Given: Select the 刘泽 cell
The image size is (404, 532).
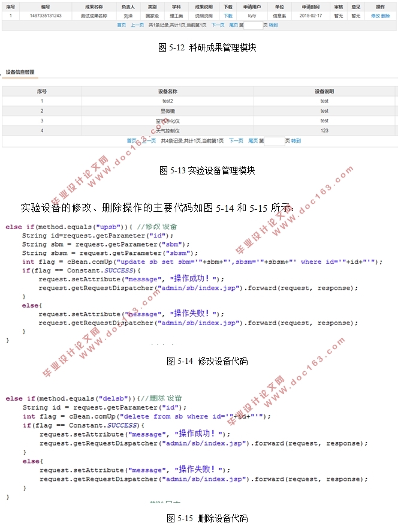Looking at the screenshot, I should (x=128, y=16).
